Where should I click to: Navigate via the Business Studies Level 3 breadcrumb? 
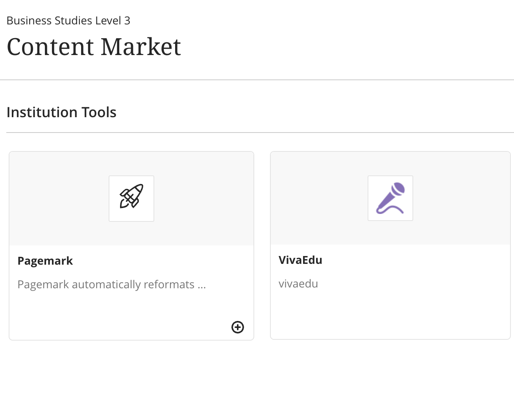(x=68, y=20)
